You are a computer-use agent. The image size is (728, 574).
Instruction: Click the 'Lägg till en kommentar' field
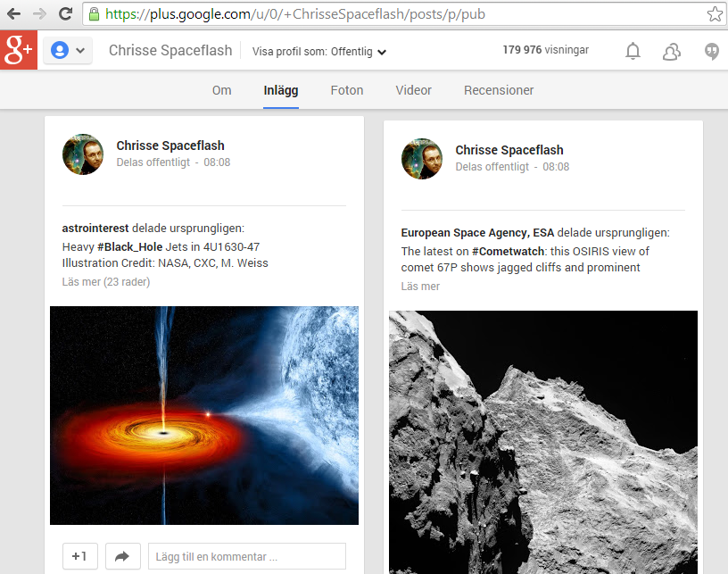coord(247,556)
